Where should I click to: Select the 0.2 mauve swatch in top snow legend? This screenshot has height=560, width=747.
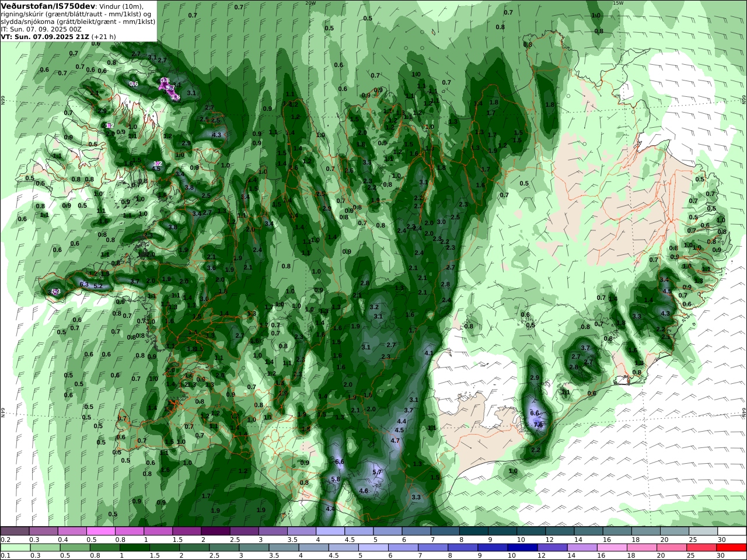click(x=15, y=531)
